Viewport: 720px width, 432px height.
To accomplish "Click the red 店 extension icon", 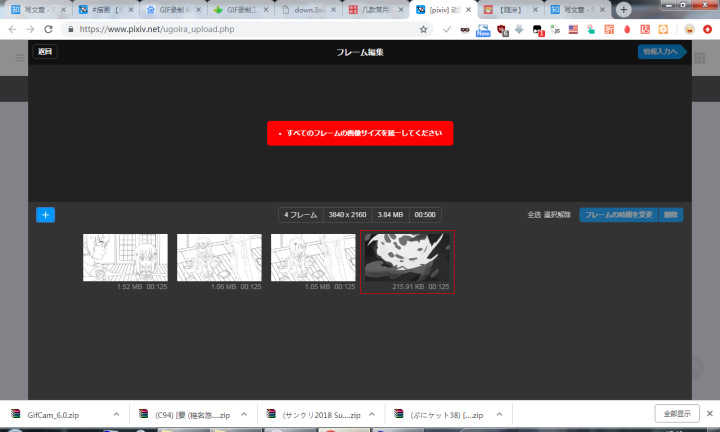I will click(645, 29).
